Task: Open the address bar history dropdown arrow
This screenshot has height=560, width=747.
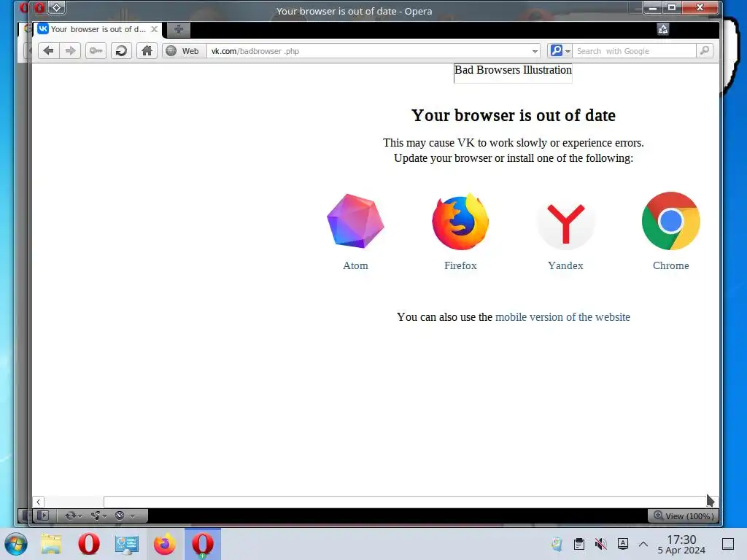Action: pos(535,51)
